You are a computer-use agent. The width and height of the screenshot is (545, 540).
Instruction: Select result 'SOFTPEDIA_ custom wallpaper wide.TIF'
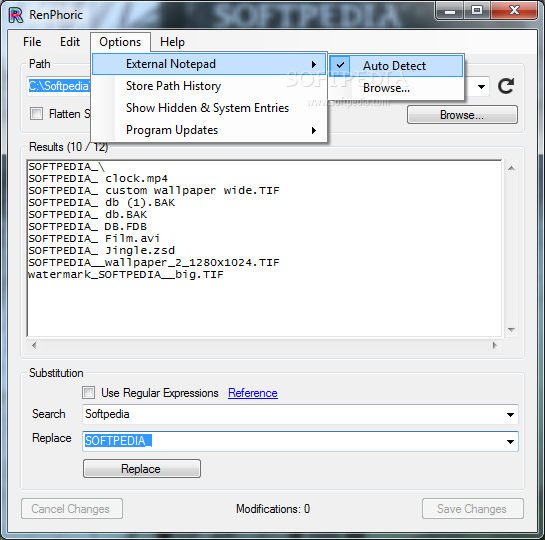click(154, 190)
